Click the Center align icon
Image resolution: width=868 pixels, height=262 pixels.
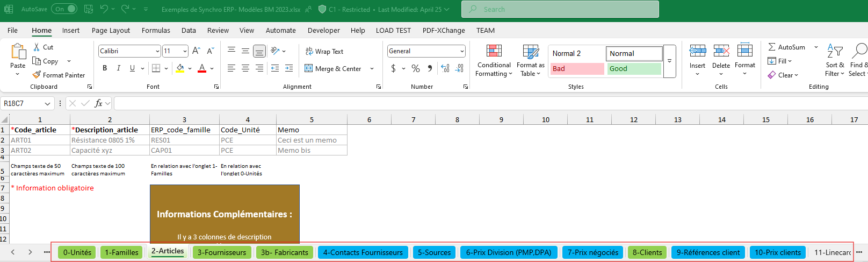click(245, 68)
